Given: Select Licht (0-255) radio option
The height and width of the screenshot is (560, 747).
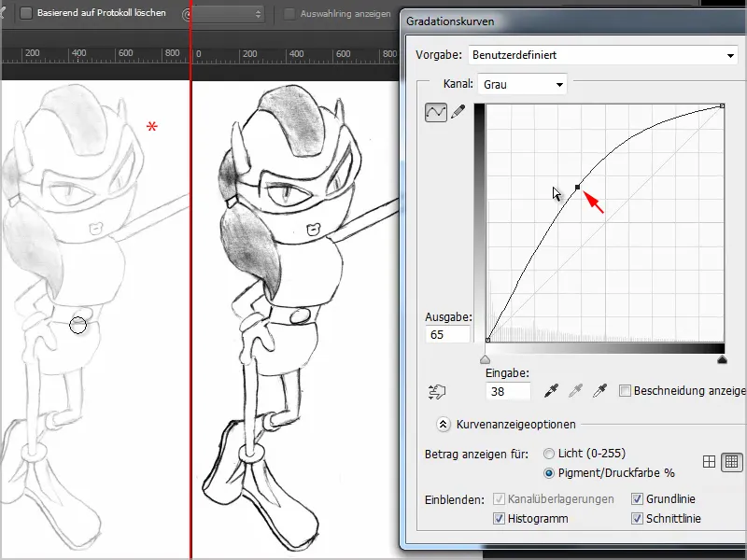Looking at the screenshot, I should 549,454.
